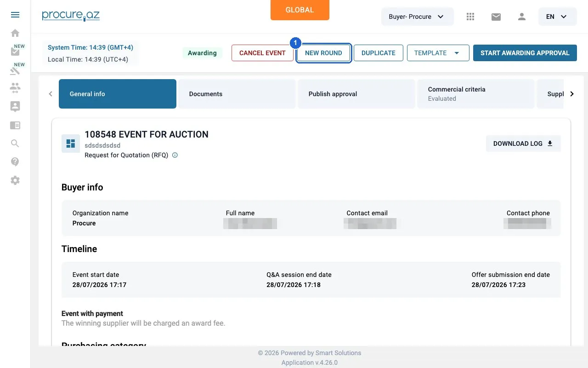The image size is (588, 368).
Task: Switch to the Commercial criteria tab
Action: coord(476,94)
